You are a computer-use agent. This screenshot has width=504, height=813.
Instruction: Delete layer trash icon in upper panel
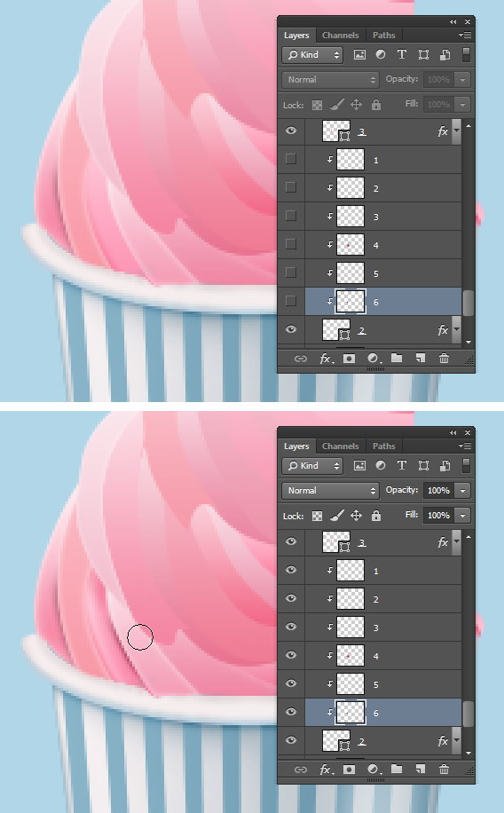(444, 358)
